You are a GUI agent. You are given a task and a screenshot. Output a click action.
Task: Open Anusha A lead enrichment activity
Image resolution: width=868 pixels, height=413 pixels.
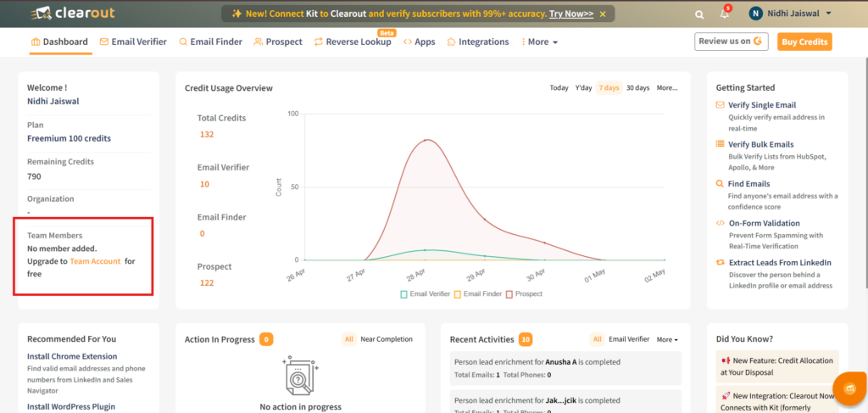tap(565, 368)
